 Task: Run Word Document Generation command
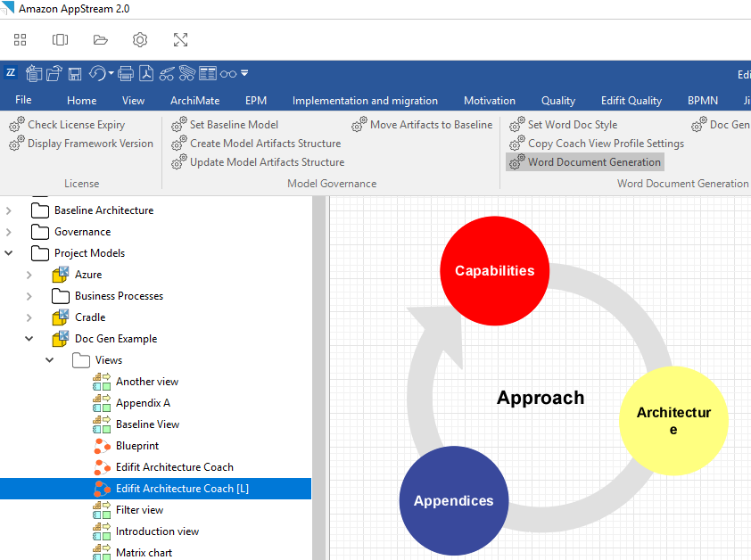(593, 162)
